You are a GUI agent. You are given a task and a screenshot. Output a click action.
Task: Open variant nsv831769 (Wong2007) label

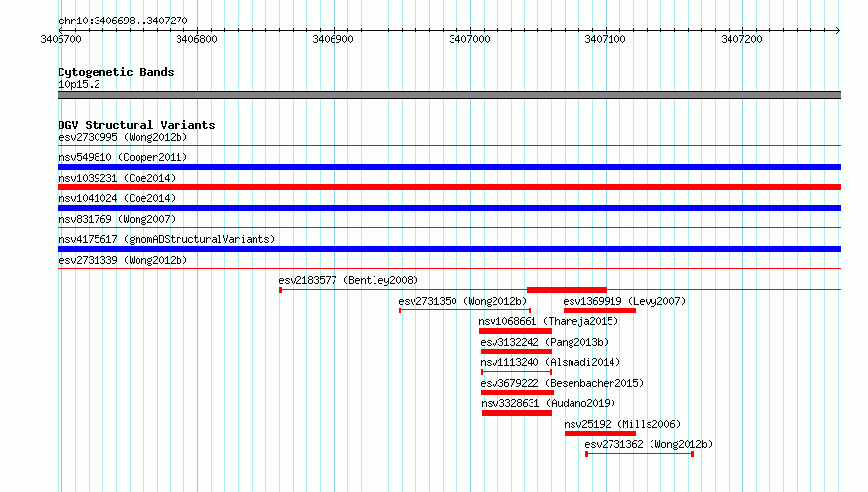point(117,219)
